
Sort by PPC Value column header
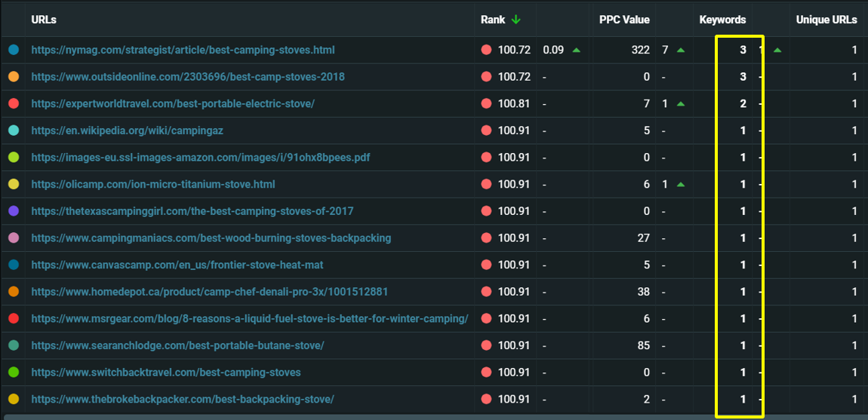(624, 20)
